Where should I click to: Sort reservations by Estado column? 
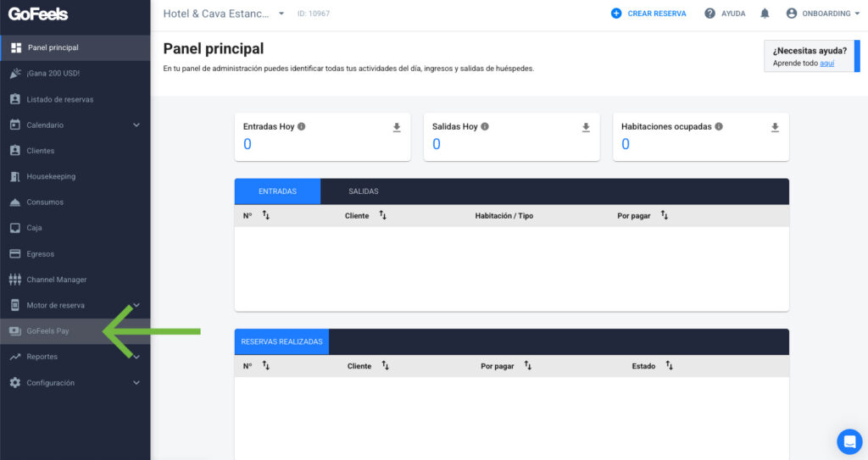pyautogui.click(x=669, y=366)
